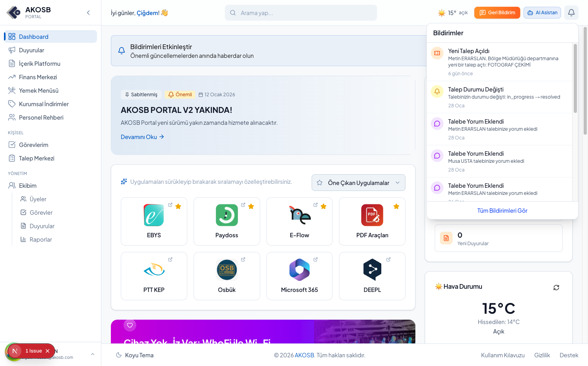Click the AKOSB portal logo
588x366 pixels.
(x=14, y=13)
